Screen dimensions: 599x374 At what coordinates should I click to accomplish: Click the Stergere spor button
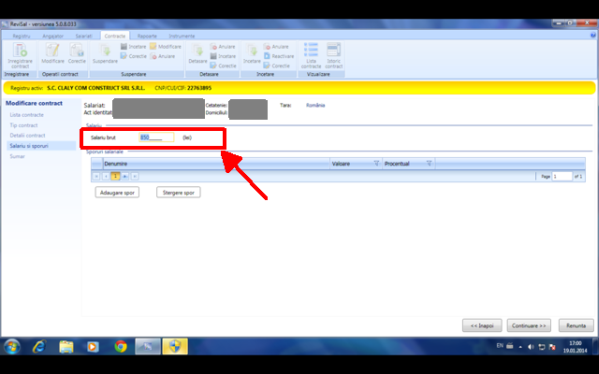click(x=178, y=192)
